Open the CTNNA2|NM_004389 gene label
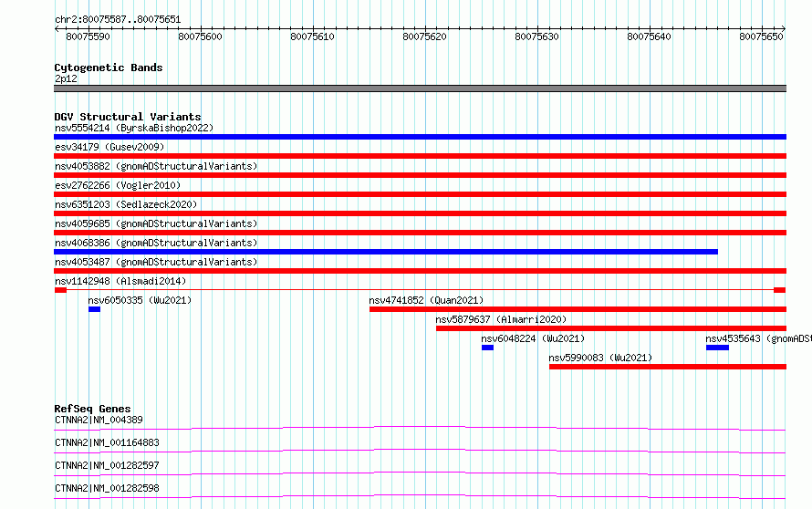The height and width of the screenshot is (509, 812). tap(99, 420)
